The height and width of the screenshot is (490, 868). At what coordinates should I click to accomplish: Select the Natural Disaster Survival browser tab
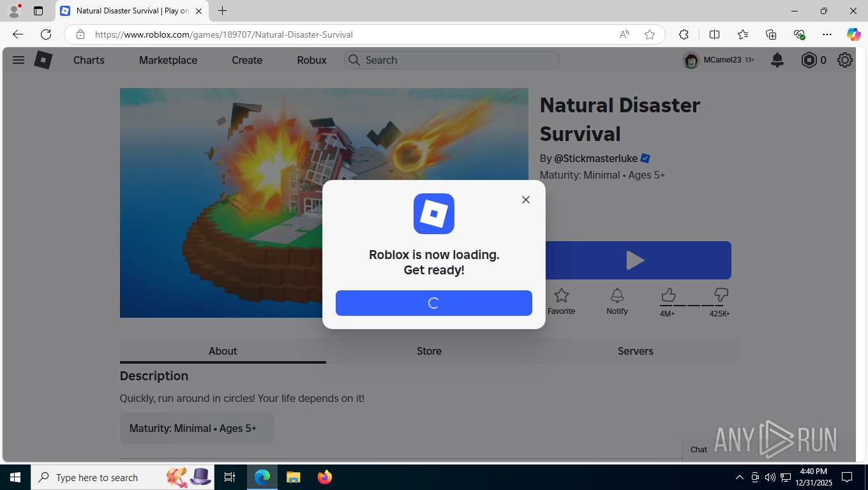[x=132, y=11]
